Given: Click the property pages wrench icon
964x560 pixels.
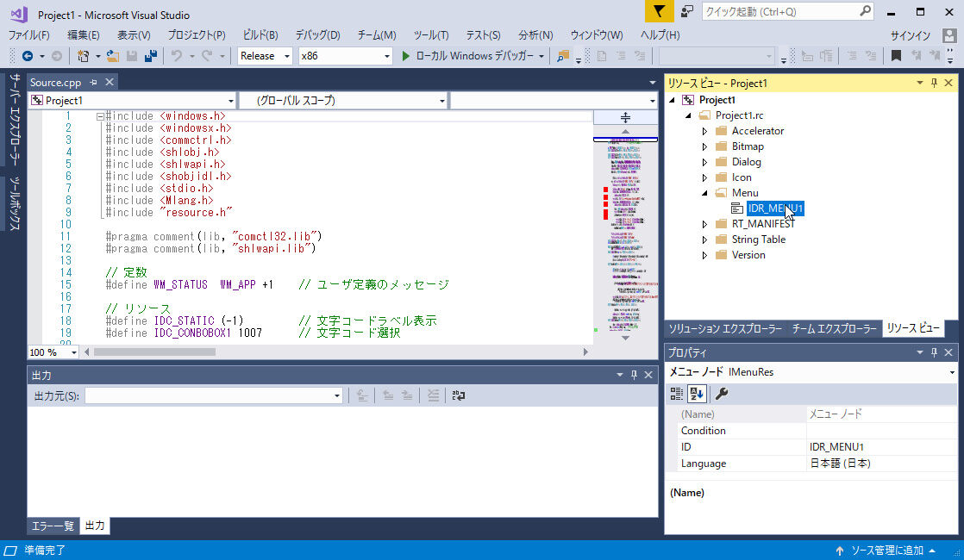Looking at the screenshot, I should pos(722,394).
